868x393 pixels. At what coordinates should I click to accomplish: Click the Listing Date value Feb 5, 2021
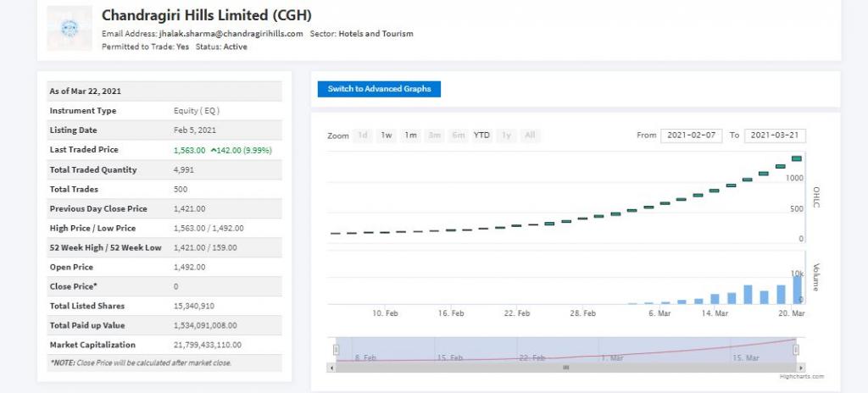coord(195,130)
